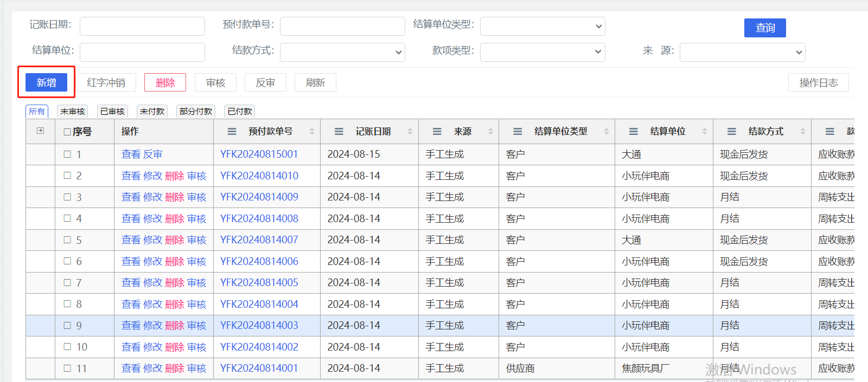
Task: Open the 未付款 tab
Action: (x=152, y=111)
